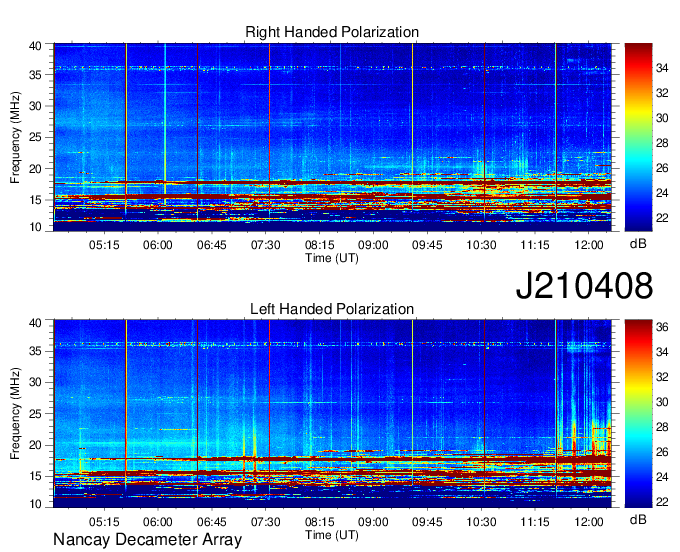Click "Time (UT)" label under Right Handed plot
Viewport: 680px width, 552px height.
tap(332, 258)
